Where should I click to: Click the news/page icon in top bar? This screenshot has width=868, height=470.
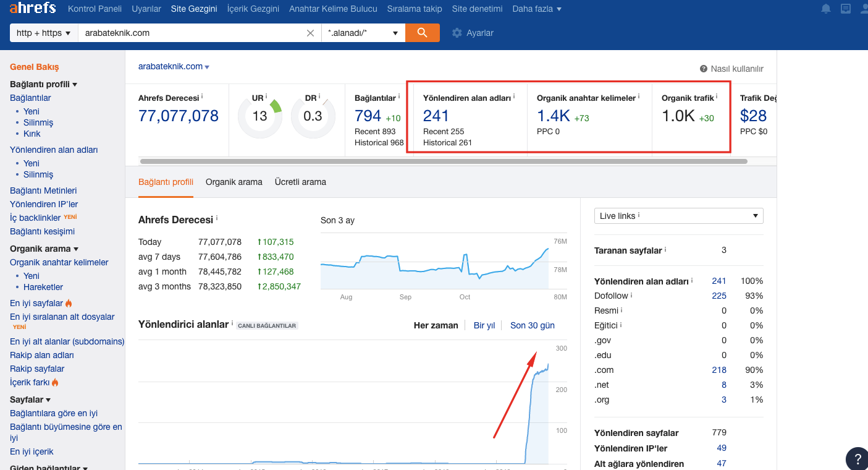[846, 9]
